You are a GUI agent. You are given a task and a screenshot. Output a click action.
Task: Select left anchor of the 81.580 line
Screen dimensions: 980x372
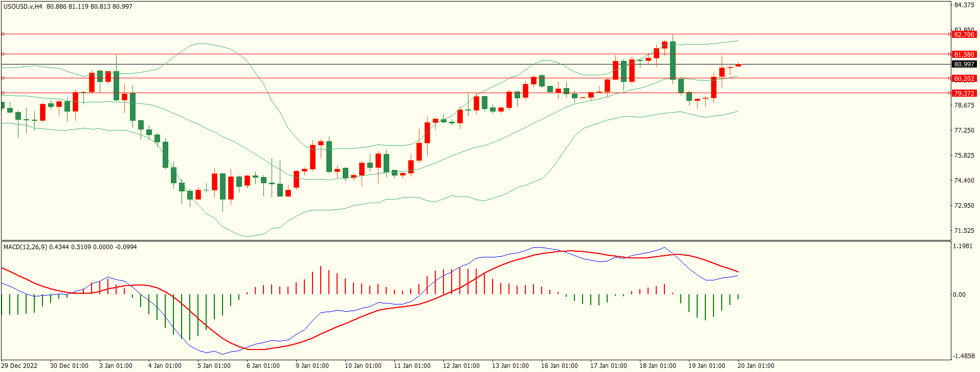point(3,54)
